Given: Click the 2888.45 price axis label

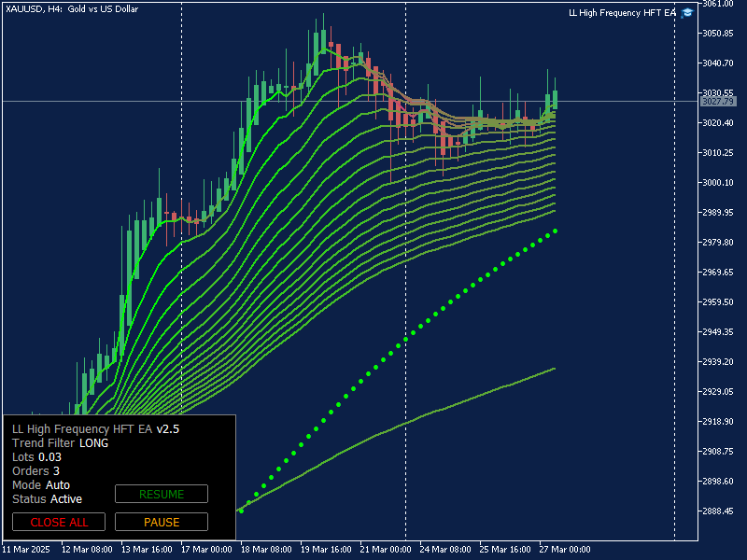Looking at the screenshot, I should pos(718,511).
